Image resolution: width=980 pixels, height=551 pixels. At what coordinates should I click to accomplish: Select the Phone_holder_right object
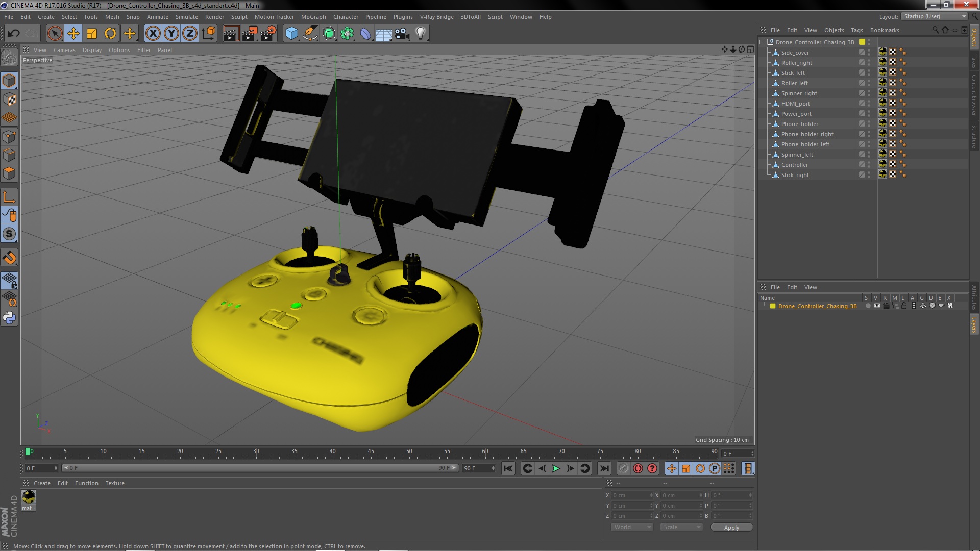(x=807, y=134)
